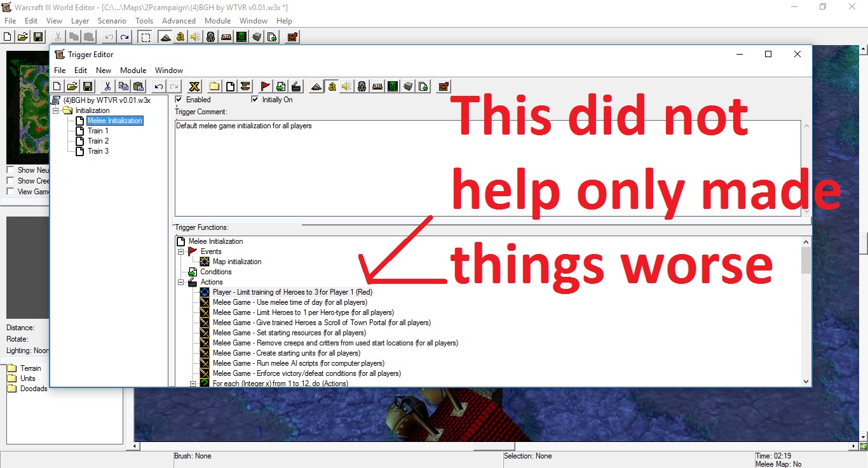Open File menu in Trigger Editor

point(60,70)
